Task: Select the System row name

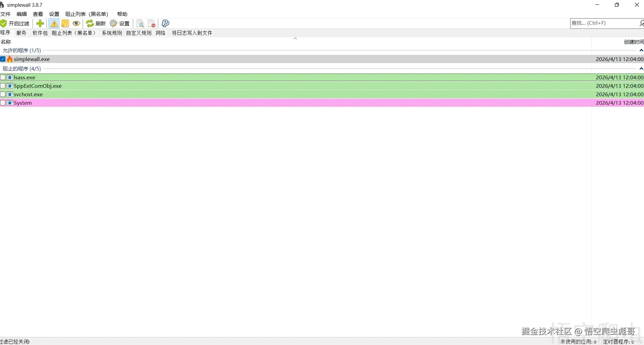Action: (23, 103)
